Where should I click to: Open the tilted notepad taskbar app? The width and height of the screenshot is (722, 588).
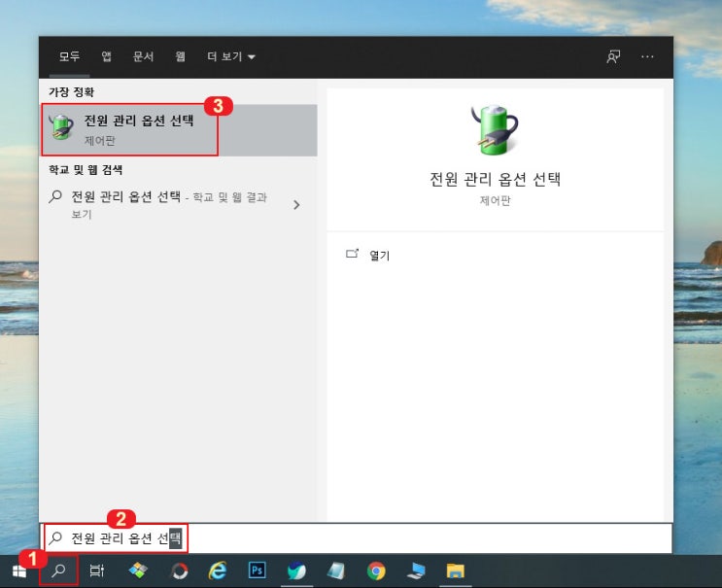coord(336,571)
